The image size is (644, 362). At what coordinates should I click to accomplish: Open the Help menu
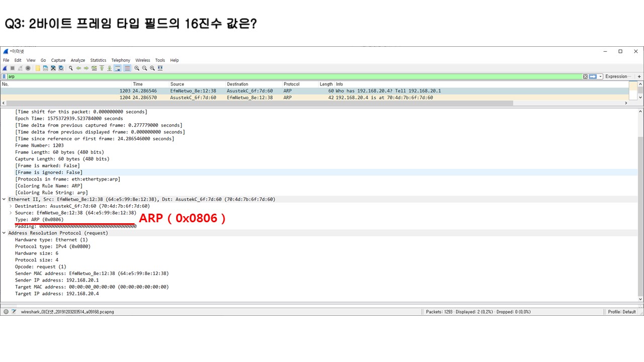click(174, 60)
